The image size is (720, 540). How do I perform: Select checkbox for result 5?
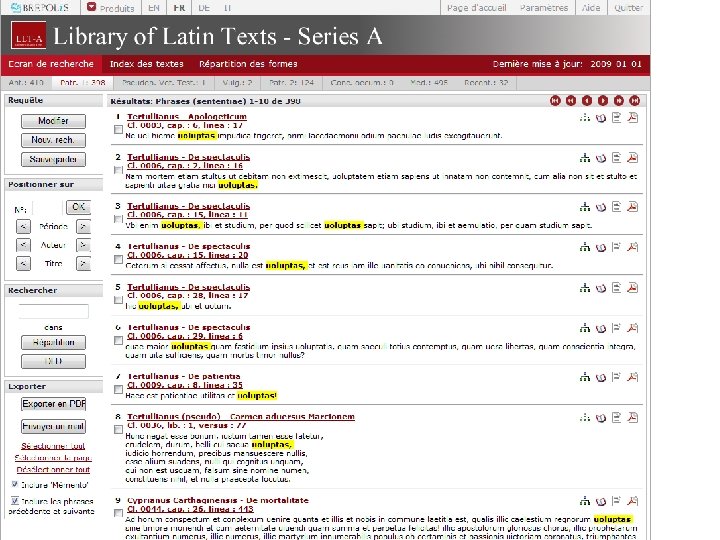[x=118, y=300]
